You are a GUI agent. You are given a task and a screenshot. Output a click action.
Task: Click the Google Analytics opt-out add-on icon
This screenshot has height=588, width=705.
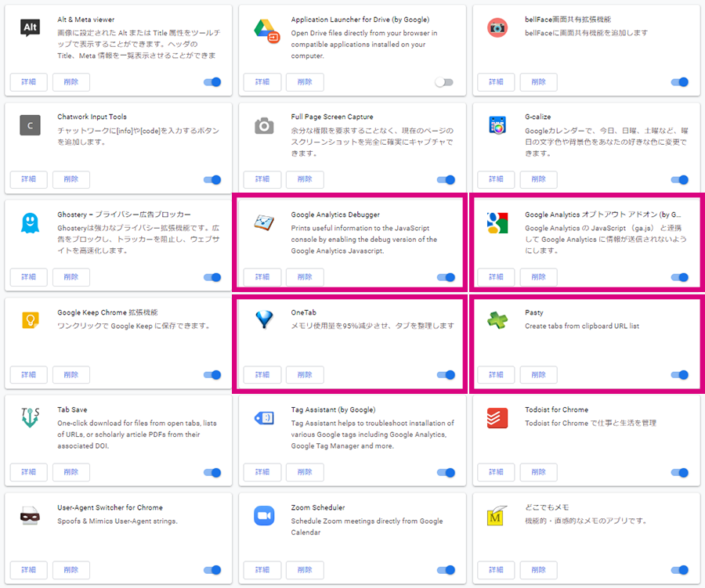point(497,223)
